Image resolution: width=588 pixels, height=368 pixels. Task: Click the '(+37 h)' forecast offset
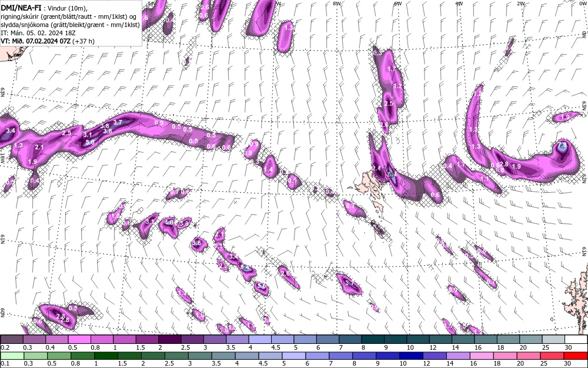tap(83, 41)
